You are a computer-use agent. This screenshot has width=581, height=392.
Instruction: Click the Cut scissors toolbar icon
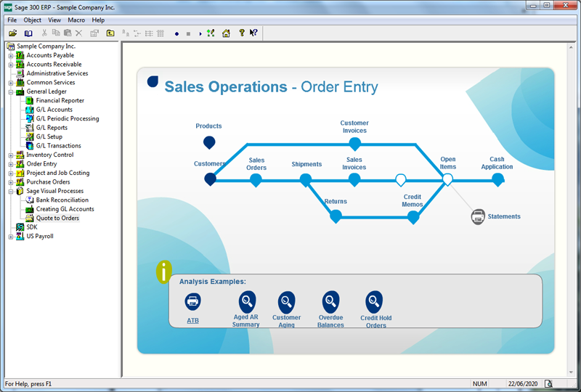coord(44,33)
